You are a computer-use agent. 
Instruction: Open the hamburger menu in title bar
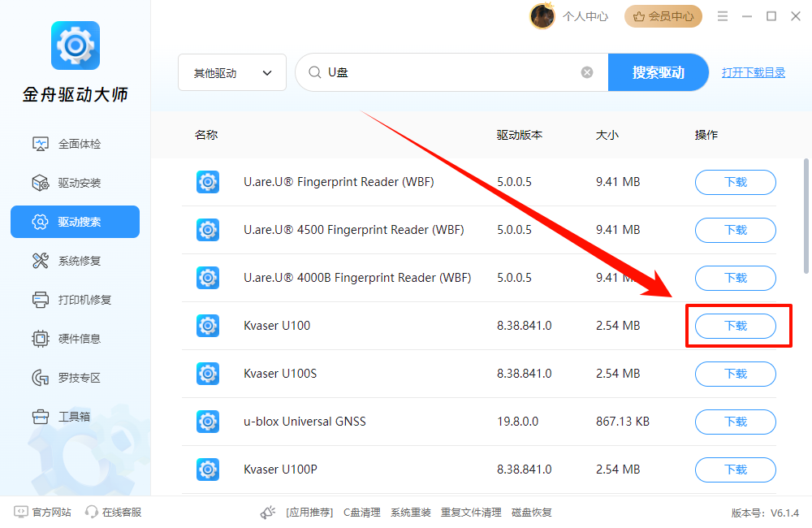tap(723, 16)
